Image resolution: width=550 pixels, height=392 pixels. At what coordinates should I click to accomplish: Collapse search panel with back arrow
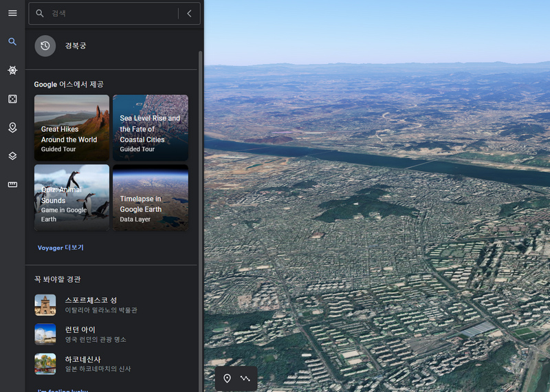tap(190, 13)
